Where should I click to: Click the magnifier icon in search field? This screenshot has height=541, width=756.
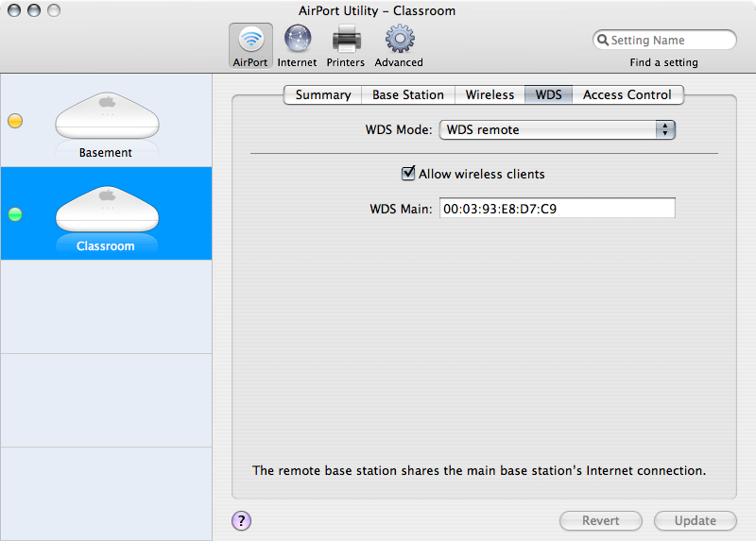(603, 40)
